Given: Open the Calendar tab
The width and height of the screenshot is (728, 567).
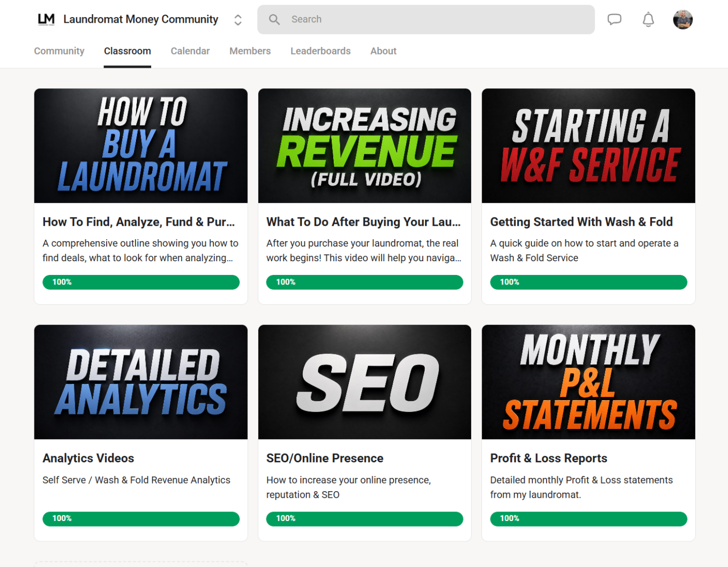Looking at the screenshot, I should [x=190, y=51].
